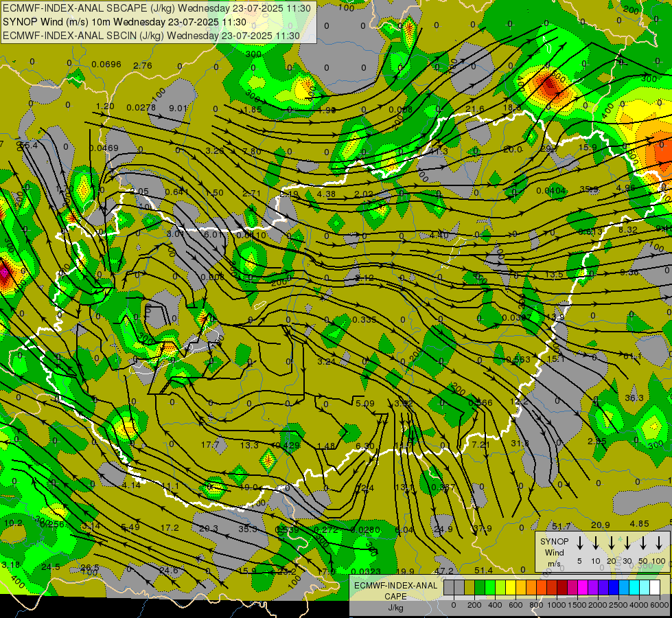Click the map value 5.09
This screenshot has width=672, height=618.
click(x=365, y=403)
